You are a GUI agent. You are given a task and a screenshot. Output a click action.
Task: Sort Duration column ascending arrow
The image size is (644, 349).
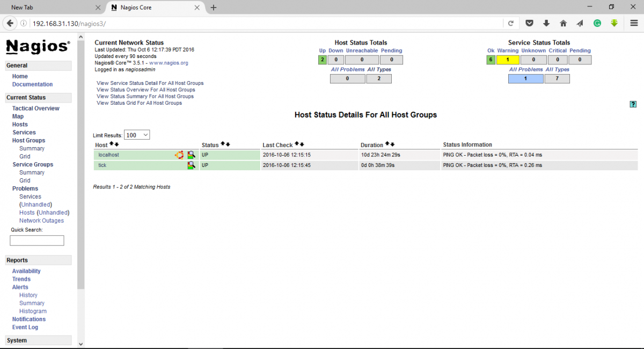387,144
